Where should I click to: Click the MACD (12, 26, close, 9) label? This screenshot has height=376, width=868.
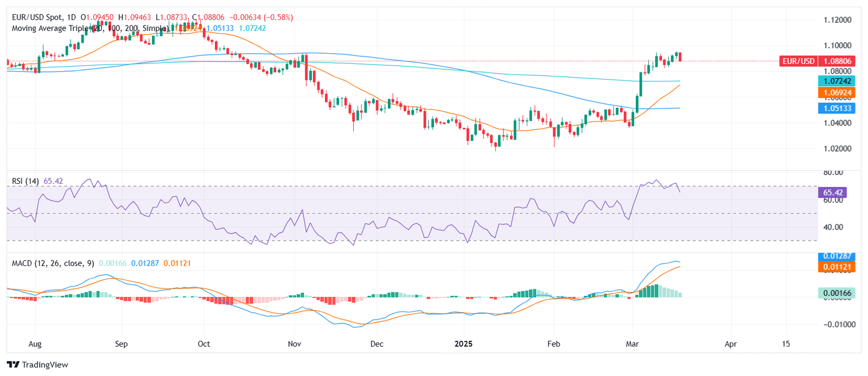[53, 263]
